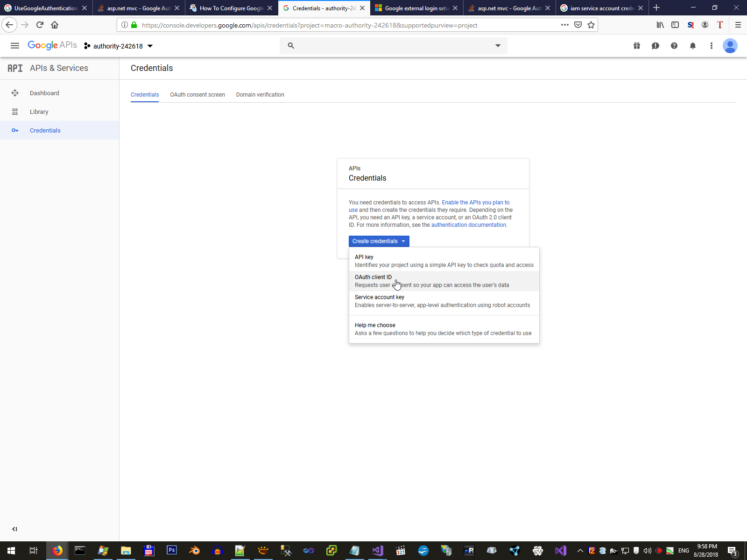Open File Explorer from the taskbar
This screenshot has width=747, height=560.
tap(126, 551)
